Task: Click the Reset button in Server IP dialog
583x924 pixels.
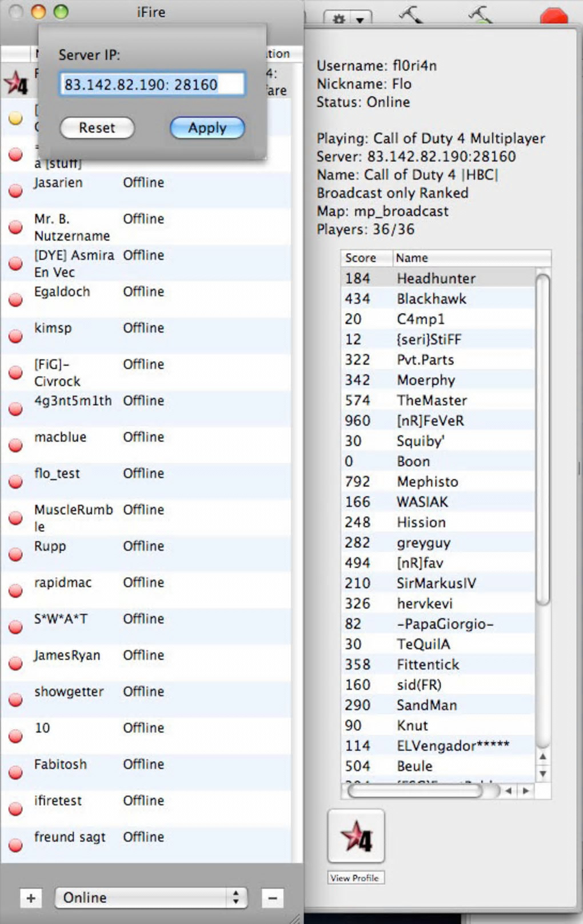Action: coord(97,127)
